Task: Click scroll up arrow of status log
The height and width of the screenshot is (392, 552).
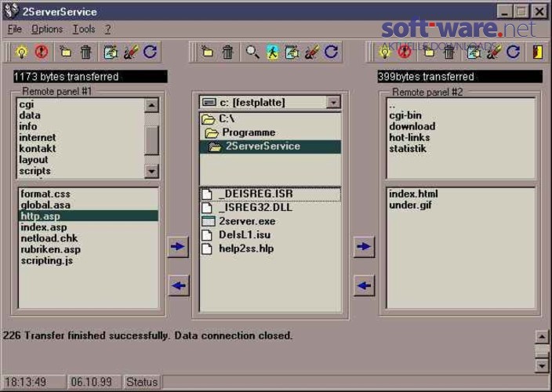Action: click(542, 337)
